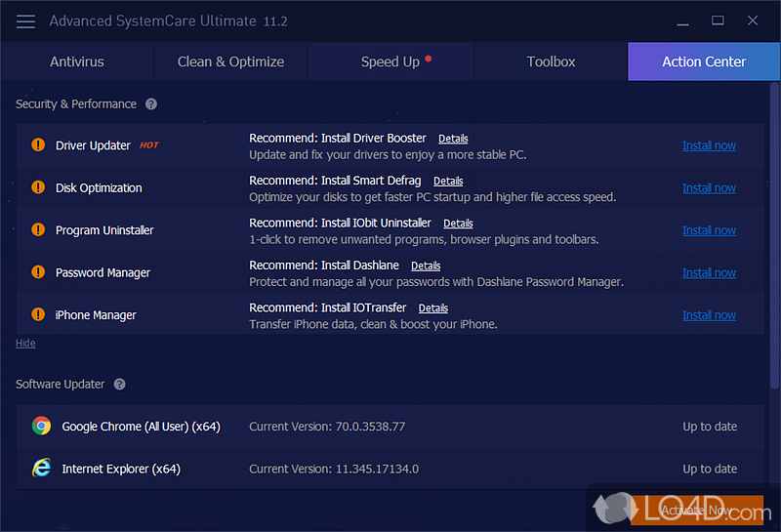Click Recommend: Install Driver Booster text
The height and width of the screenshot is (532, 781).
338,138
